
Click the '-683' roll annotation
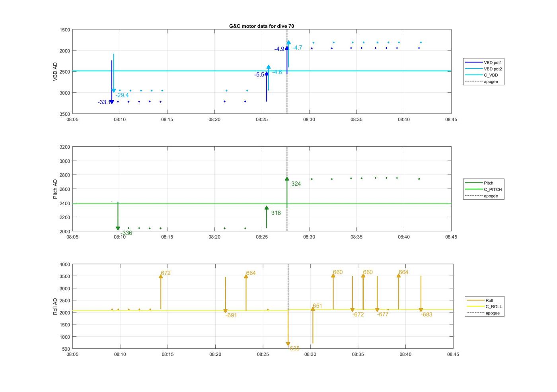tap(427, 314)
